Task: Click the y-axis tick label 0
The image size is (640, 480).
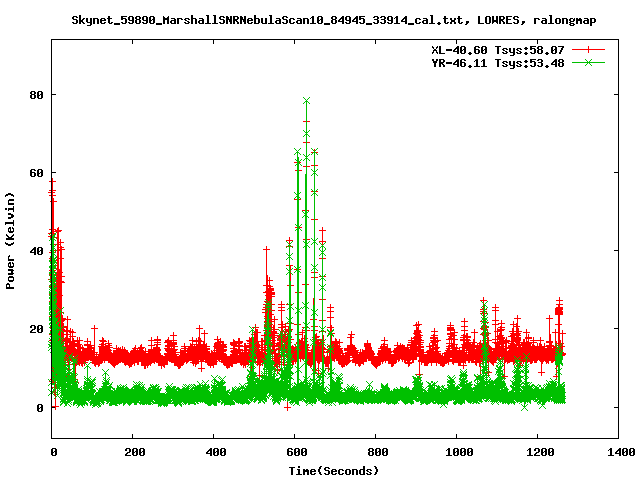Action: 40,408
